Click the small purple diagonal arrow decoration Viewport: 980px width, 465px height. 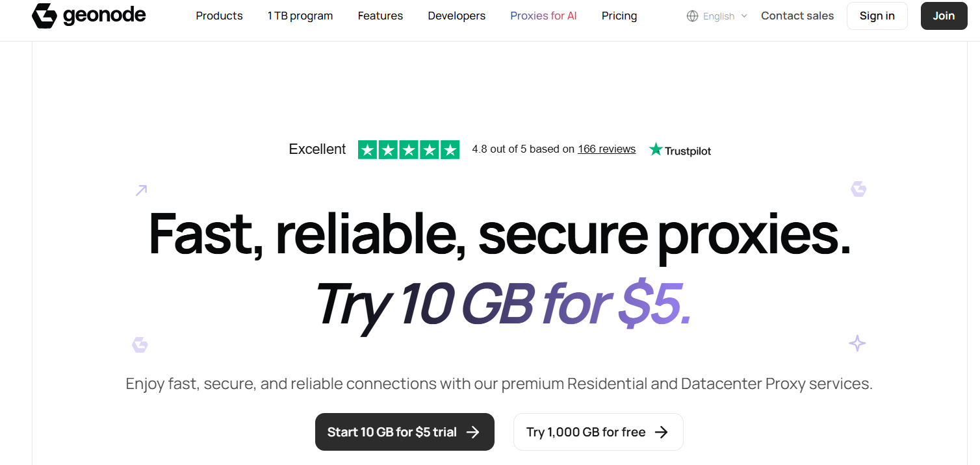(141, 190)
